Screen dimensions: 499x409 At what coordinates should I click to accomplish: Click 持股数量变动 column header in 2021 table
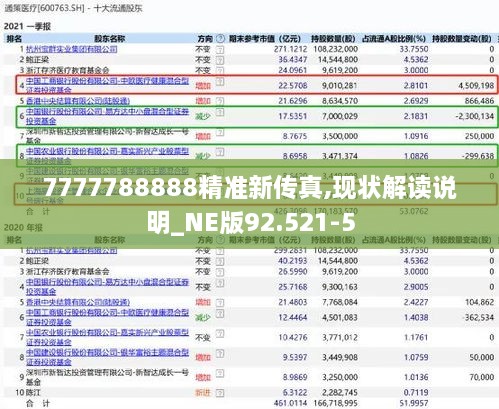tap(462, 39)
